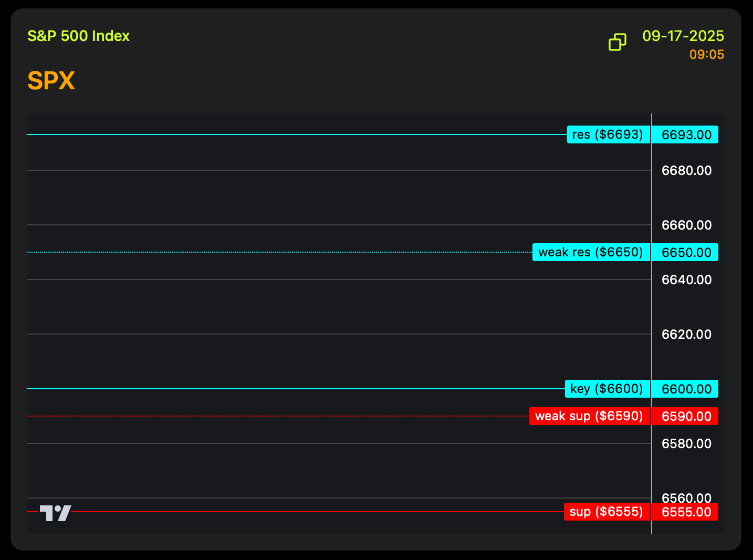This screenshot has height=560, width=753.
Task: Click the 6660.00 axis value
Action: (686, 225)
